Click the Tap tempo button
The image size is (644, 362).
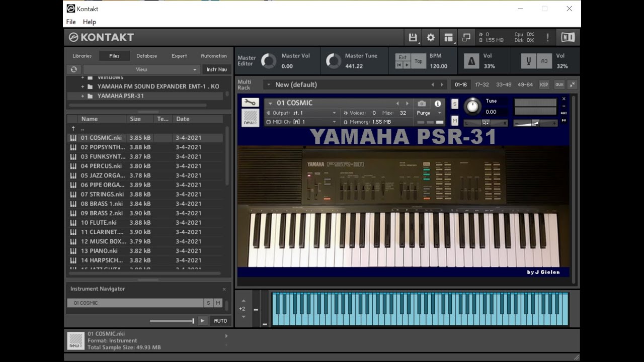419,61
